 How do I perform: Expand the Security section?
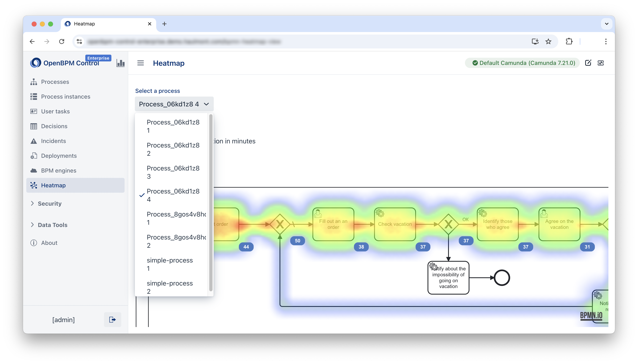pyautogui.click(x=50, y=204)
